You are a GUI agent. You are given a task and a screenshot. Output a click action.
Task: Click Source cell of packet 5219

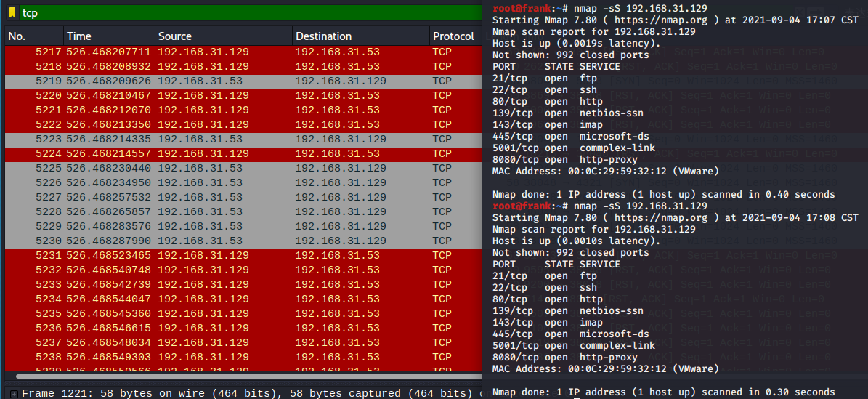pos(200,81)
